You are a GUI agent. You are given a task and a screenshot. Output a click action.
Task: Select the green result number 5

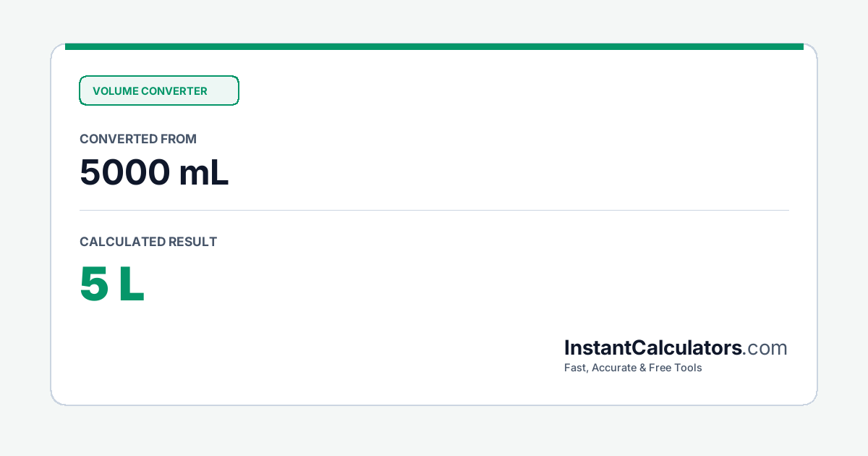tap(94, 284)
